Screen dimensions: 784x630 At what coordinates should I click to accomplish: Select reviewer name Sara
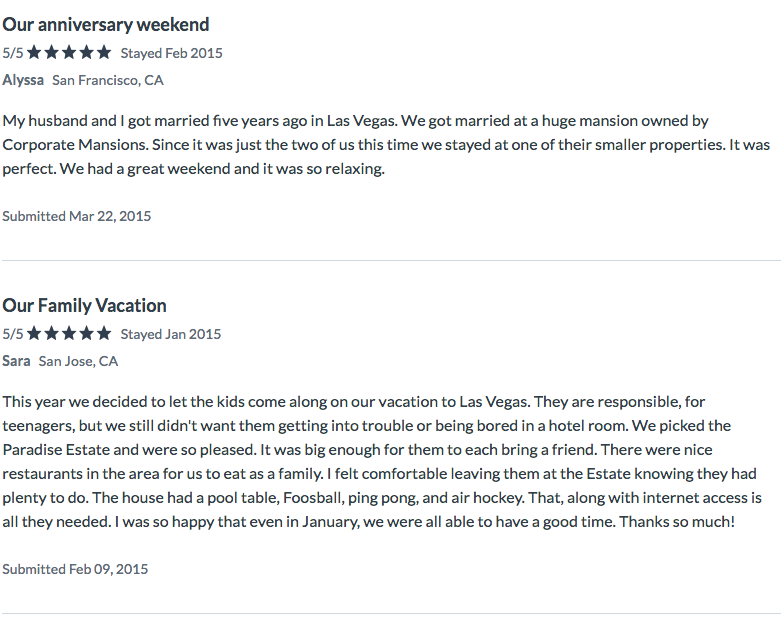pyautogui.click(x=16, y=361)
